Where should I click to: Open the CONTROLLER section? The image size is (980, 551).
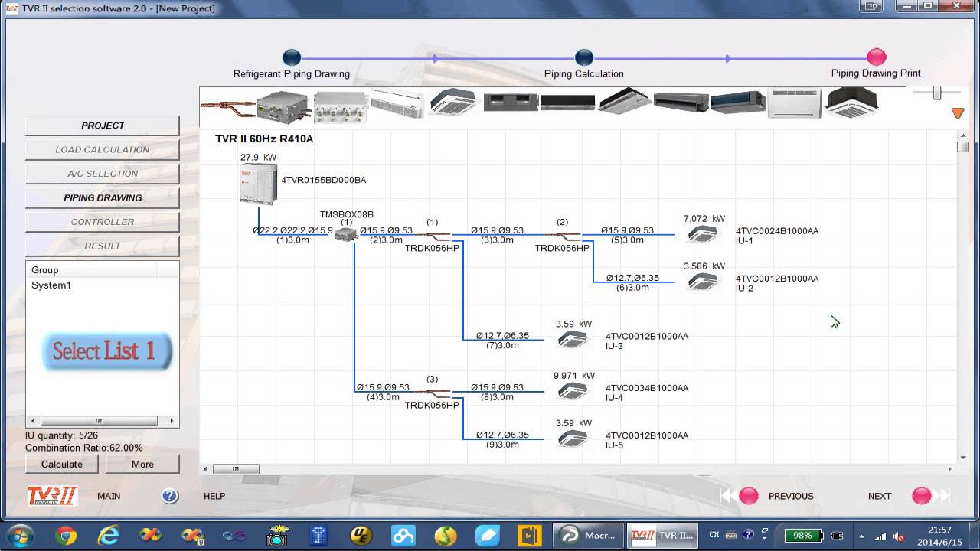coord(103,222)
